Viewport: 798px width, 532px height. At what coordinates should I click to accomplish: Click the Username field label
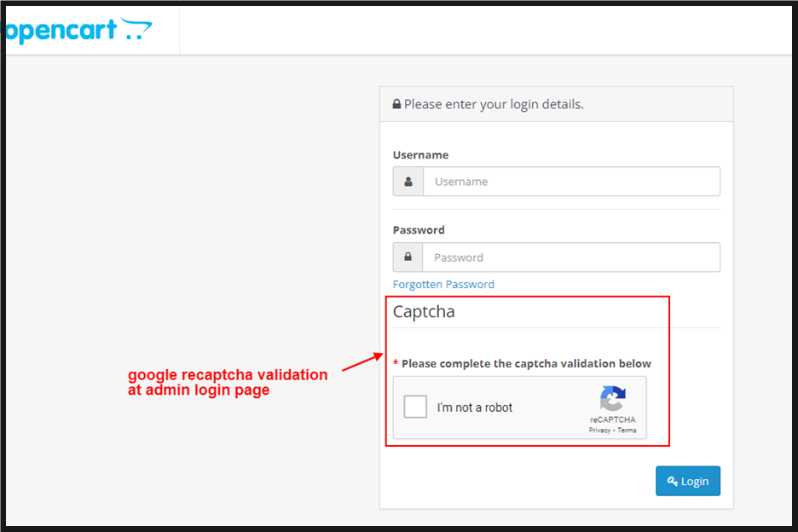pyautogui.click(x=420, y=155)
